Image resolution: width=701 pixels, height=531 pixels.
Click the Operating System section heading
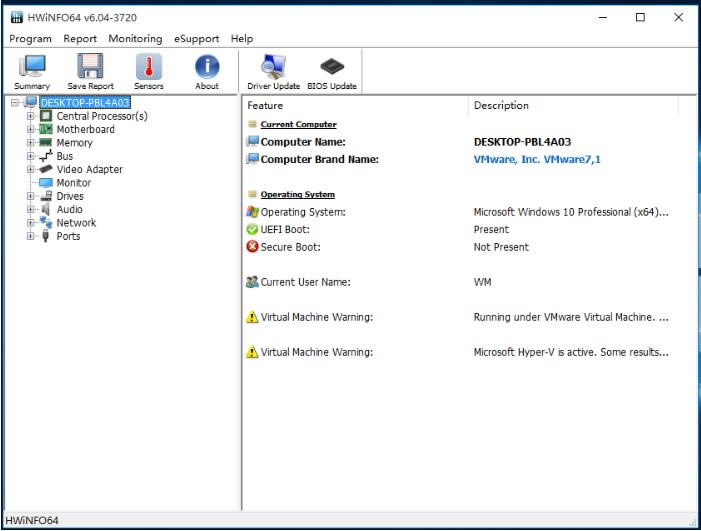tap(298, 194)
